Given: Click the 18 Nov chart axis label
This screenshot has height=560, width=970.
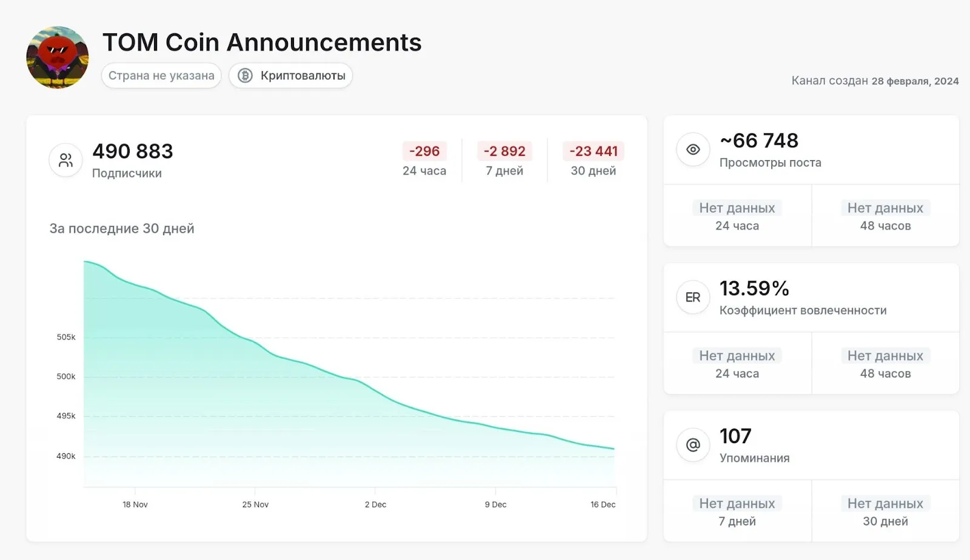Looking at the screenshot, I should click(135, 504).
